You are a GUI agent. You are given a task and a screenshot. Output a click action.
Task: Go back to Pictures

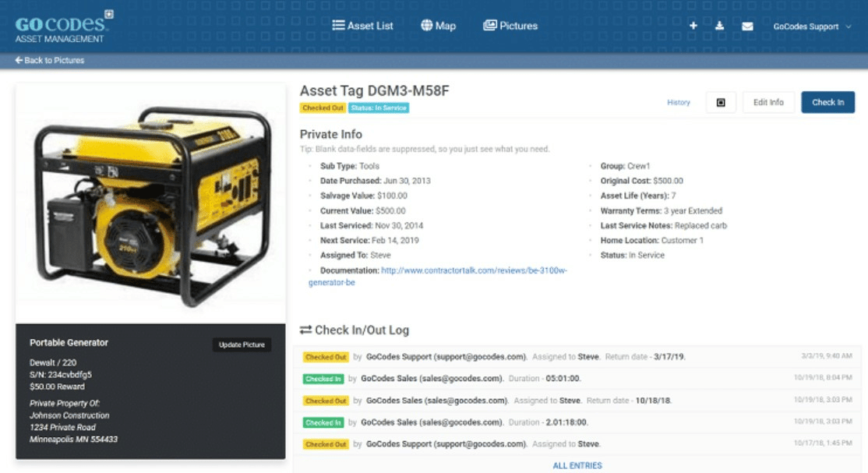pos(50,60)
